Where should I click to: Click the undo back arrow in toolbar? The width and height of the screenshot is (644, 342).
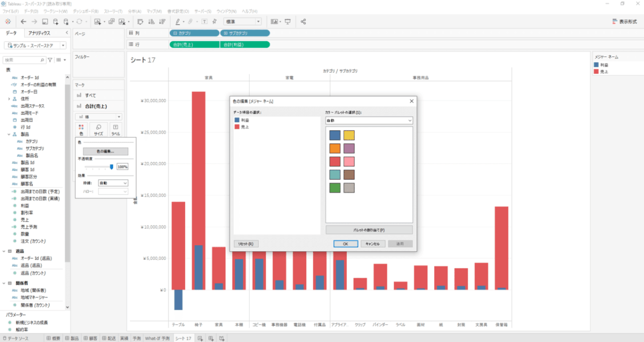click(24, 21)
